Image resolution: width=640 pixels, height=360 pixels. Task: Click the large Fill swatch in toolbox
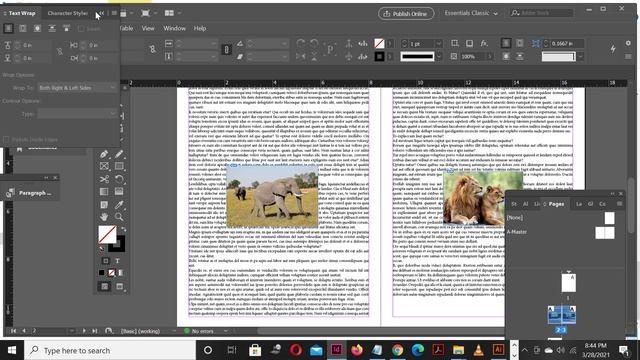[x=107, y=235]
